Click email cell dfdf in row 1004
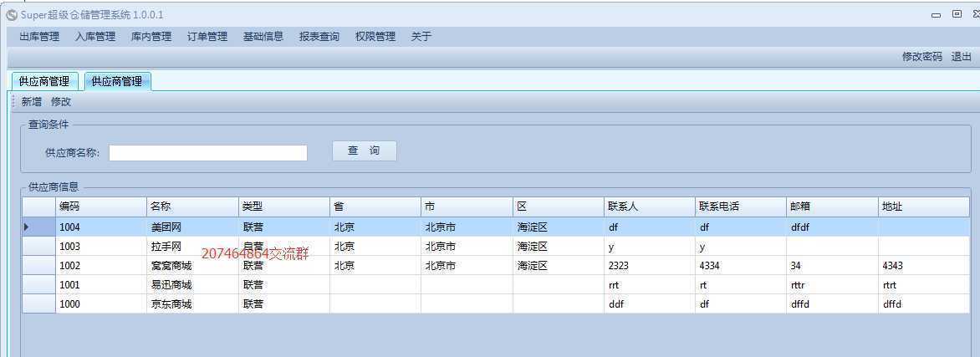Viewport: 980px width, 357px height. pyautogui.click(x=833, y=227)
